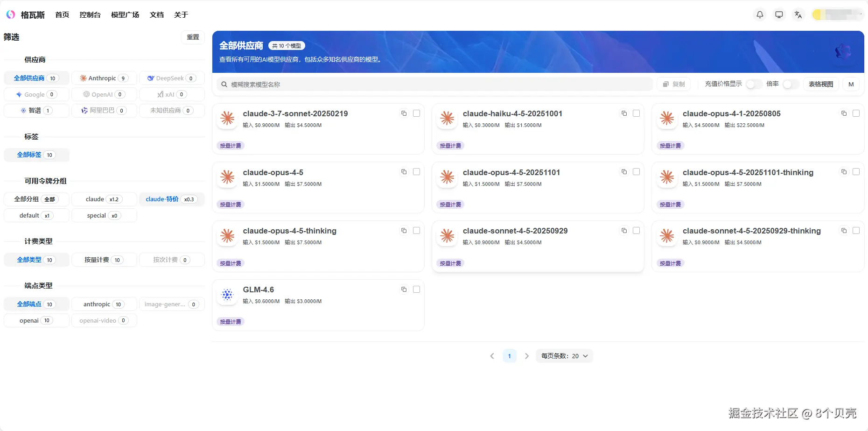Copy claude-sonnet-4-5-20250929 model name icon

tap(624, 231)
